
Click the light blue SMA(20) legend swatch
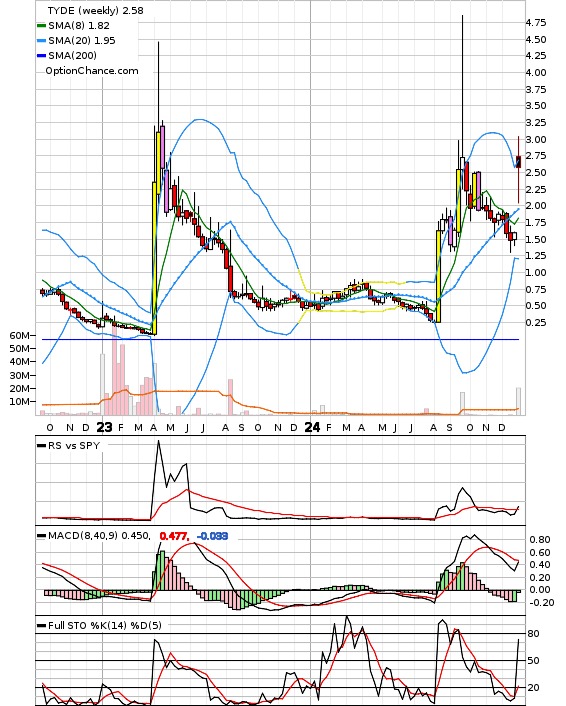coord(41,41)
